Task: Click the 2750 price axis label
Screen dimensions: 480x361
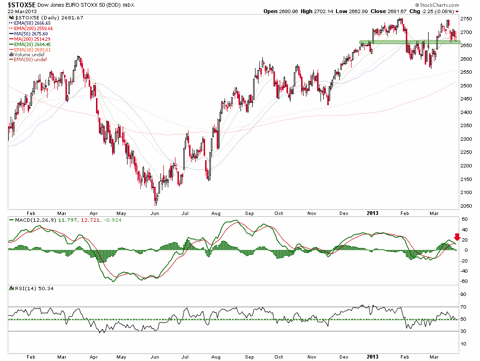Action: (466, 19)
